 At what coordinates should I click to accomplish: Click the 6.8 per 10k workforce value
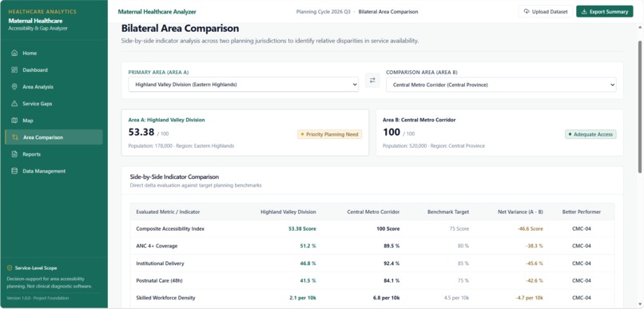pos(386,298)
